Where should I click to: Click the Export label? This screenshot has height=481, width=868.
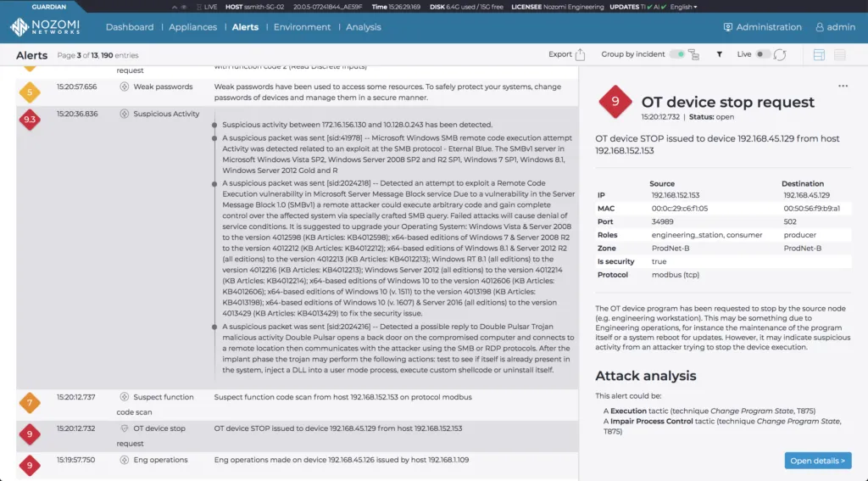click(x=559, y=54)
